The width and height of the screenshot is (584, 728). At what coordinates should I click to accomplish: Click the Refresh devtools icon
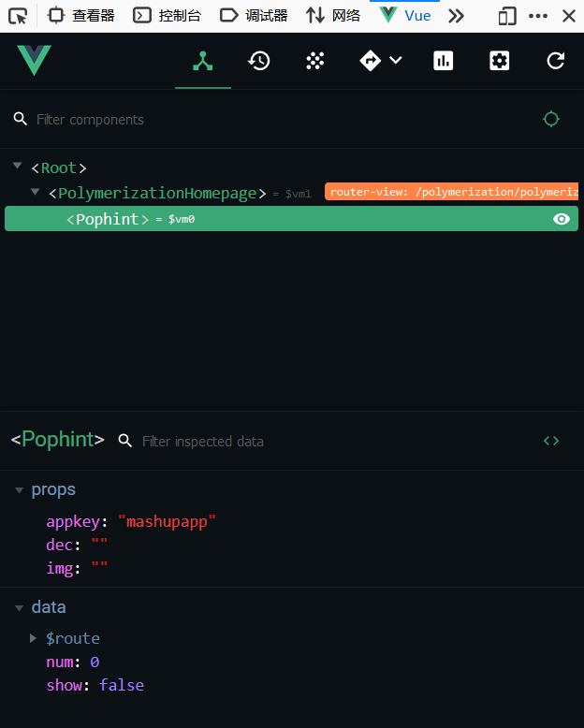click(x=556, y=61)
